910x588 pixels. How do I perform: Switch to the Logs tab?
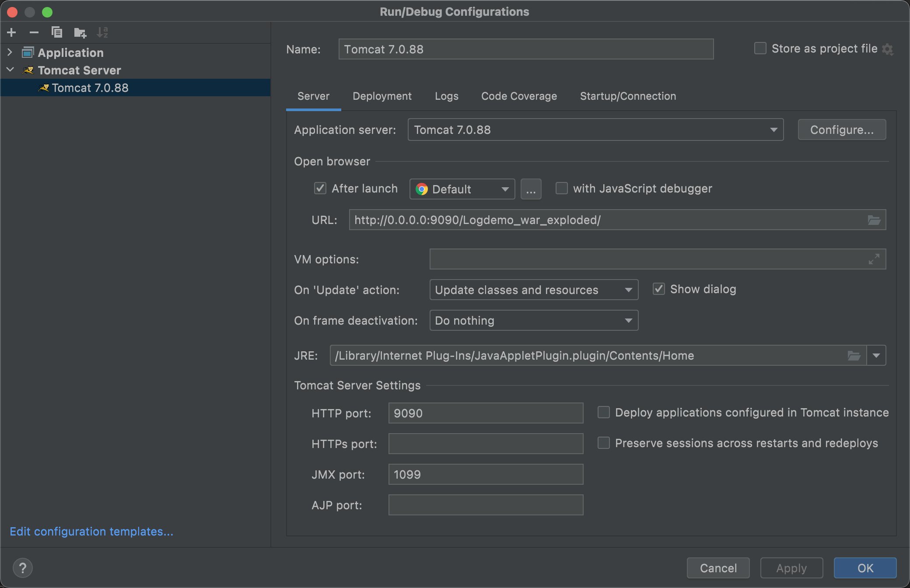click(447, 96)
